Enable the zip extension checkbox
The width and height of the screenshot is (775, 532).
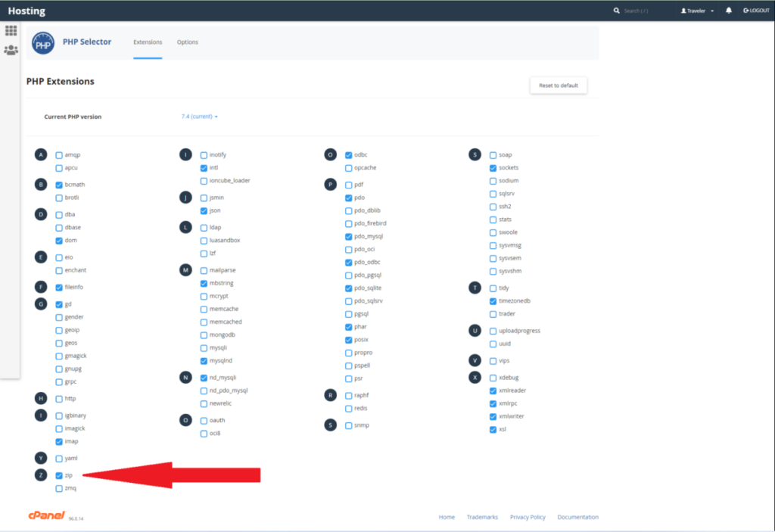(x=58, y=474)
